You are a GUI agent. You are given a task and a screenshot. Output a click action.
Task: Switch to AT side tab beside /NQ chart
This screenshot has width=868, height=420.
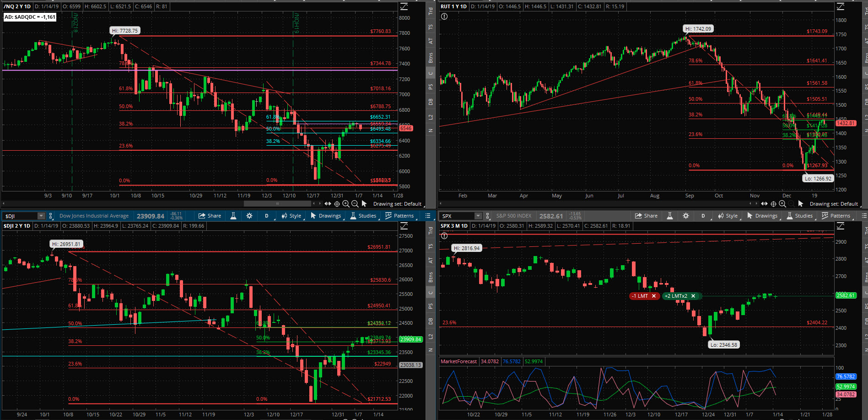coord(431,41)
